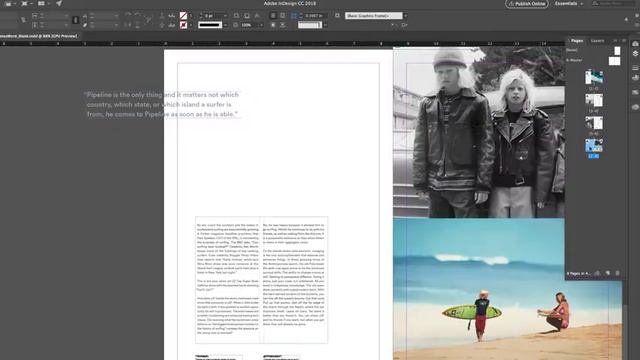This screenshot has height=360, width=640.
Task: Open the Essentials workspace switcher
Action: [569, 4]
